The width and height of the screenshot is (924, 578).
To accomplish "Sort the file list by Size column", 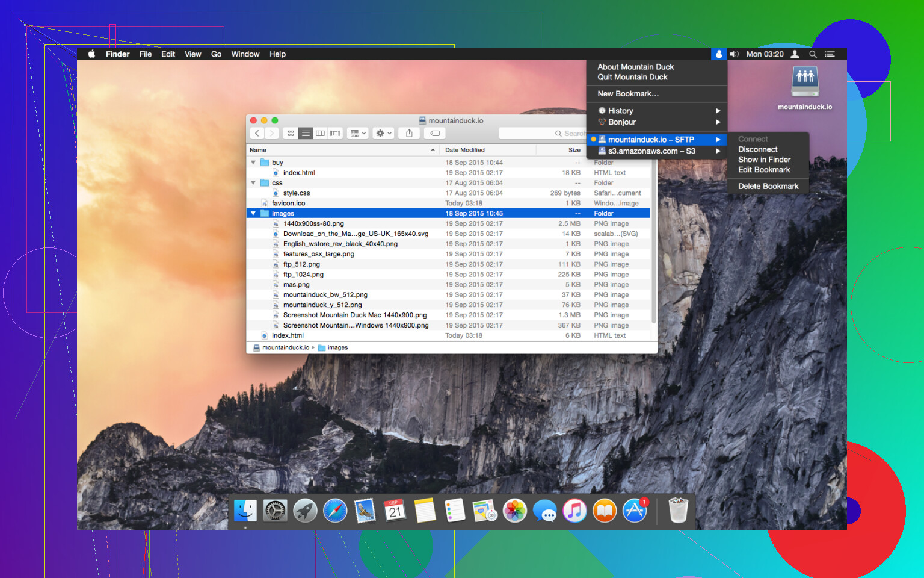I will pyautogui.click(x=560, y=150).
